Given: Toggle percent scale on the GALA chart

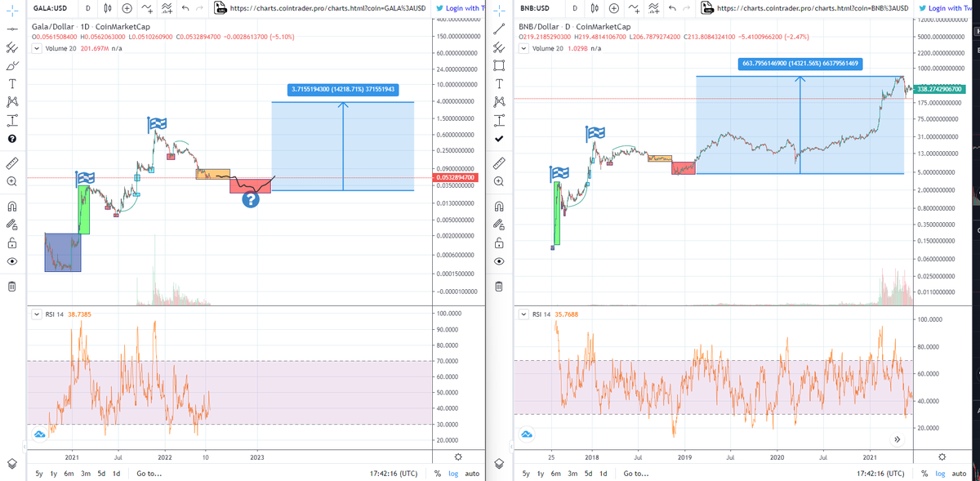Looking at the screenshot, I should pos(439,474).
